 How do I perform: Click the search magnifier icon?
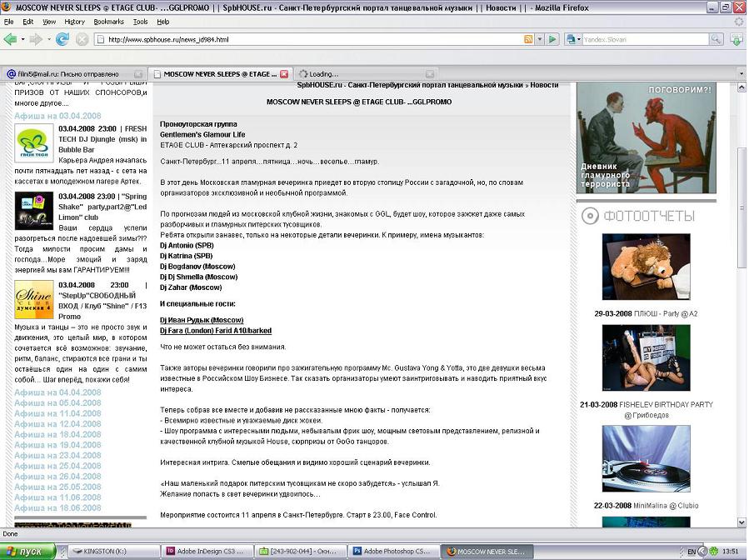(716, 39)
